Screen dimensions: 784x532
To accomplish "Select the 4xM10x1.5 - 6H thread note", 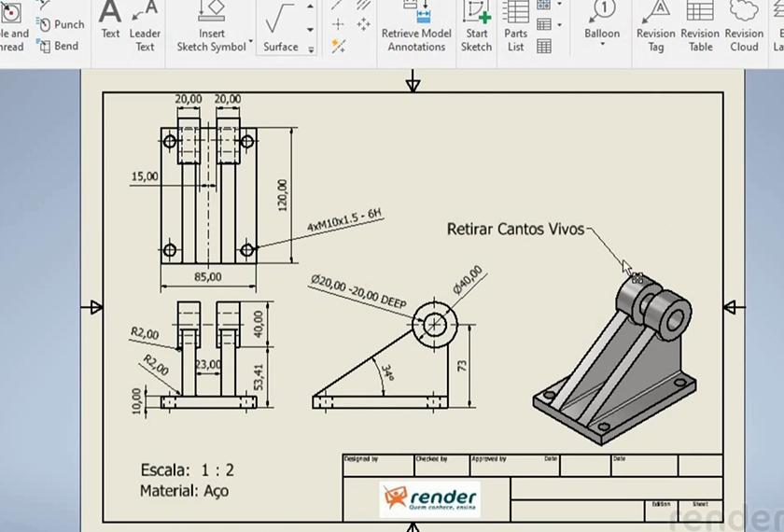I will [345, 221].
